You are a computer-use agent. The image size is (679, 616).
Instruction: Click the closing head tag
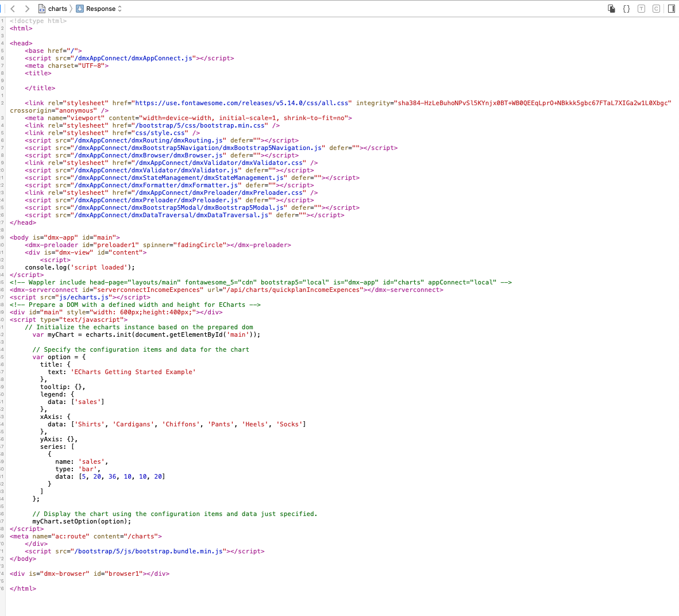[23, 222]
